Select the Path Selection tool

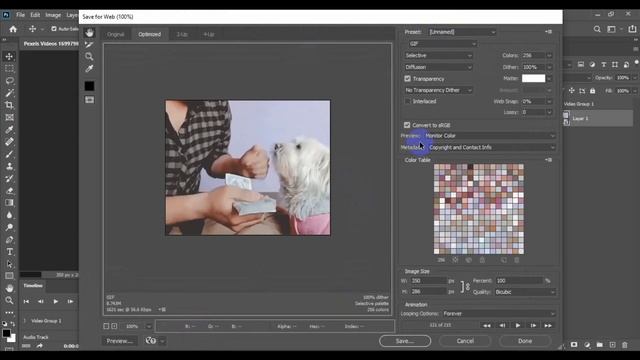[x=9, y=264]
